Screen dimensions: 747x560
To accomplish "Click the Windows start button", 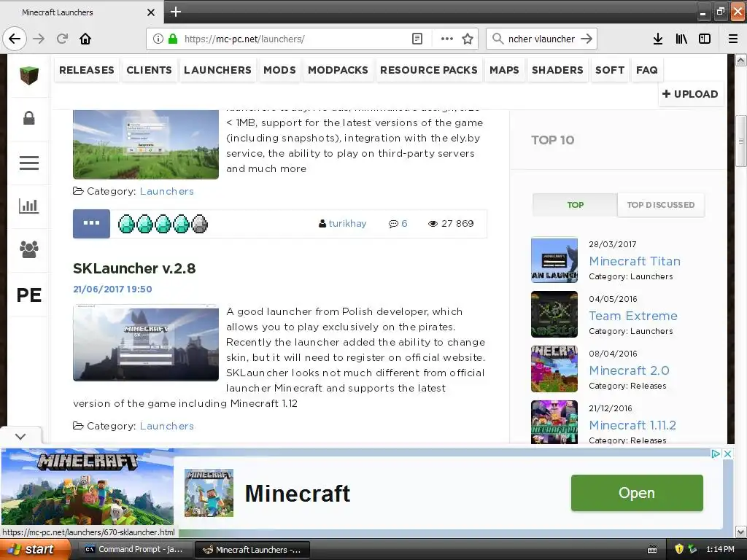I will [34, 550].
